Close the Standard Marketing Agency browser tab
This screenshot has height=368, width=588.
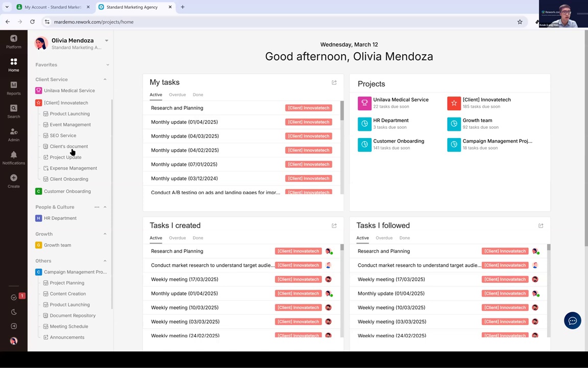[x=170, y=7]
